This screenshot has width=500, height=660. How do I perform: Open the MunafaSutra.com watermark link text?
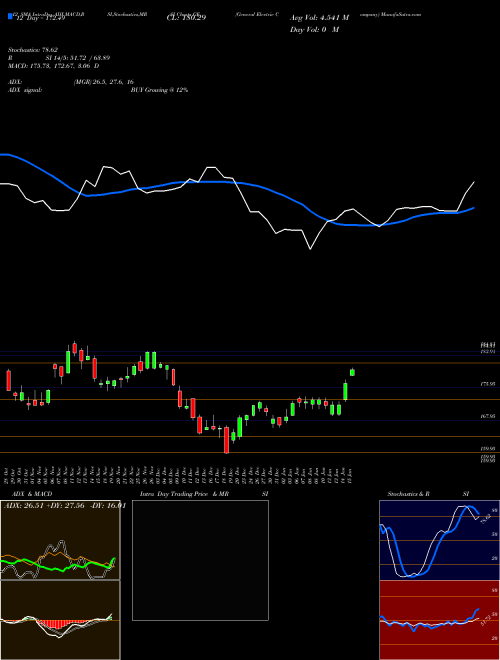point(401,14)
